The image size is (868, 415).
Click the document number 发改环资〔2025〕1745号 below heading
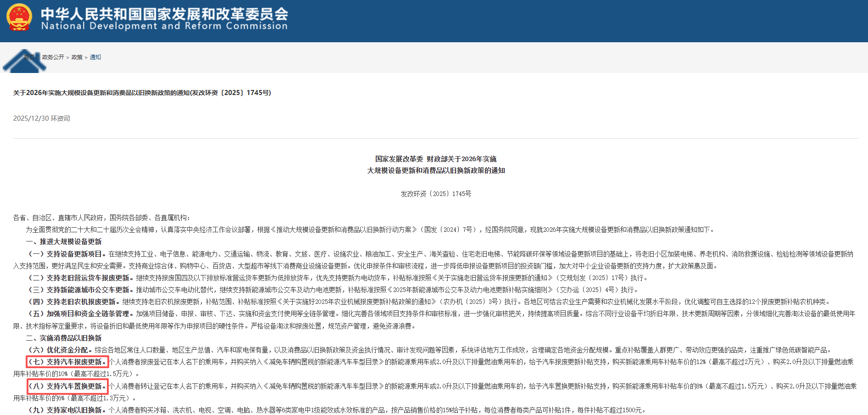(x=435, y=194)
